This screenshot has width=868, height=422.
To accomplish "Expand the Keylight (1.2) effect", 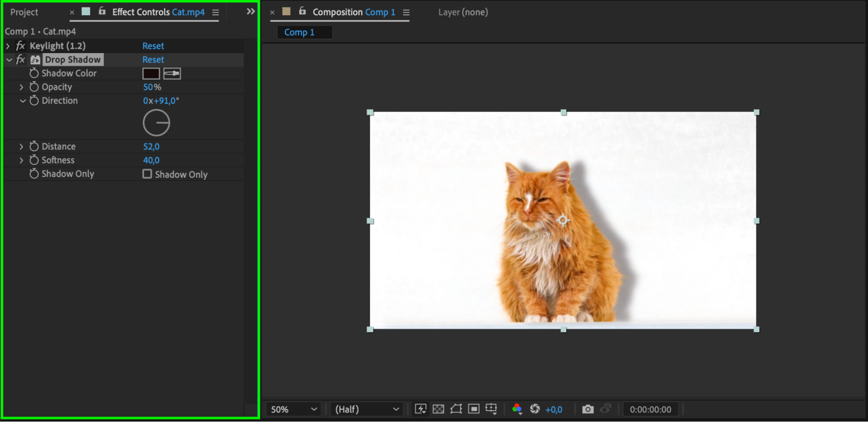I will pyautogui.click(x=8, y=46).
